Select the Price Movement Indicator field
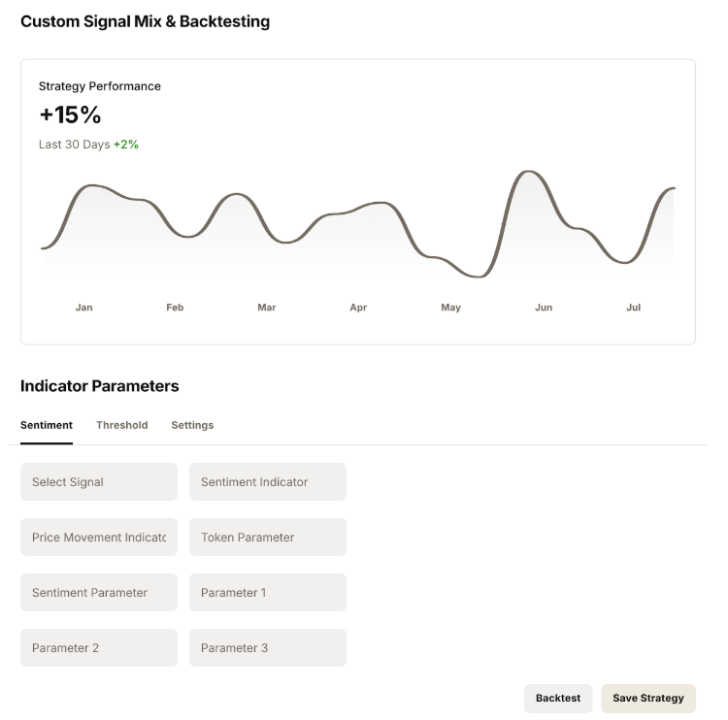 (99, 538)
